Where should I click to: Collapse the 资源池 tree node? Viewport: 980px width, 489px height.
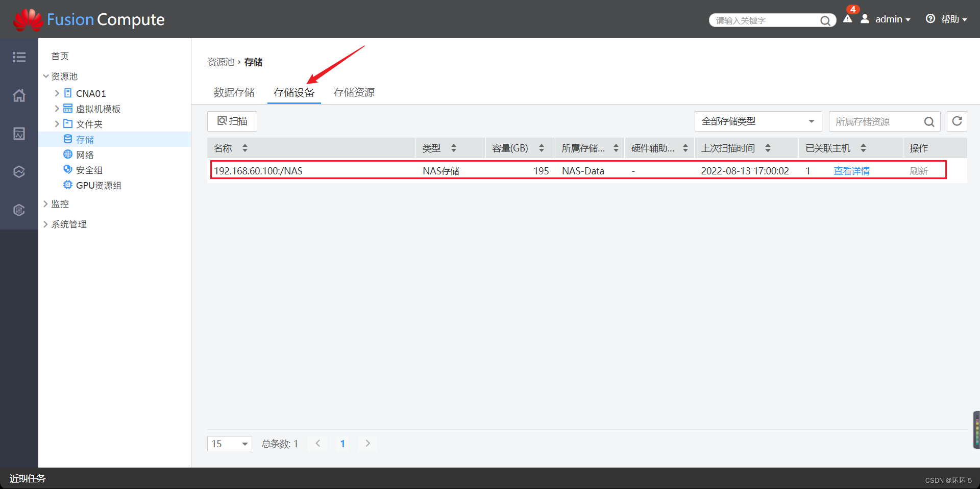coord(46,76)
